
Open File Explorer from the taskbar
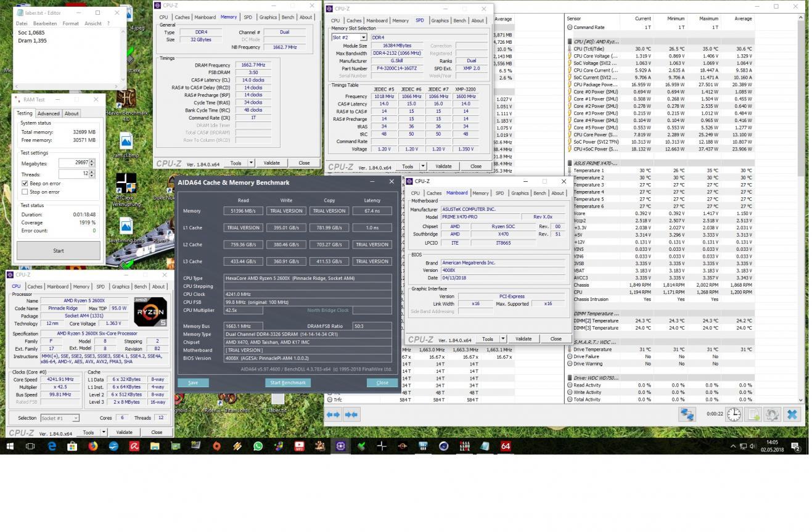tap(155, 446)
